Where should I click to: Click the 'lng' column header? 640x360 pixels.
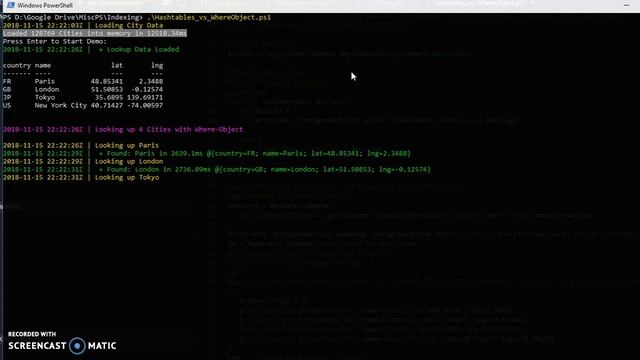click(x=157, y=65)
